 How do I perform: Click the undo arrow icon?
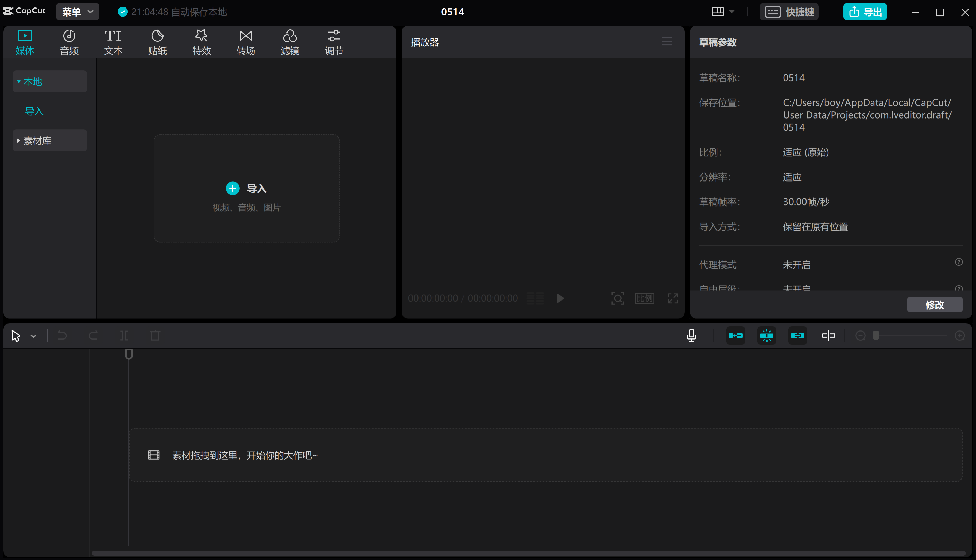[x=62, y=335]
